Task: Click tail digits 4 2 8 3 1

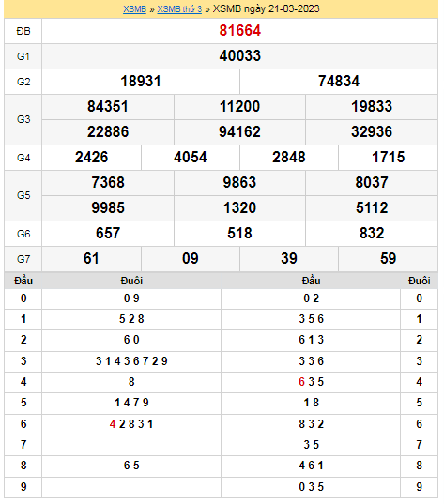Action: [131, 424]
